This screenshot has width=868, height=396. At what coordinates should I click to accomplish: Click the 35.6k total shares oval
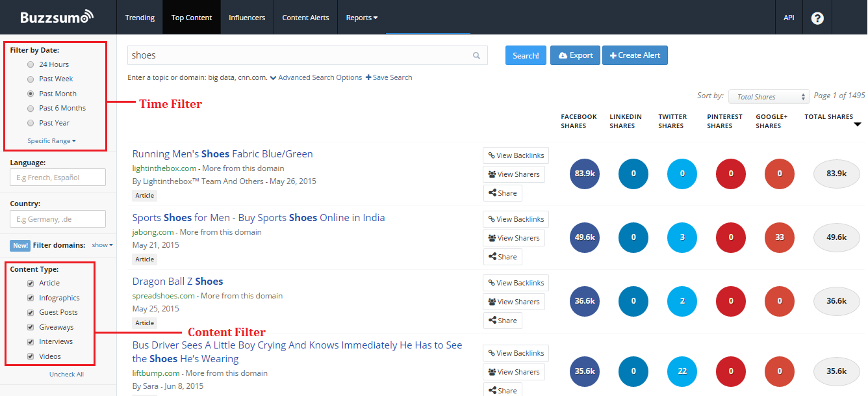tap(837, 371)
